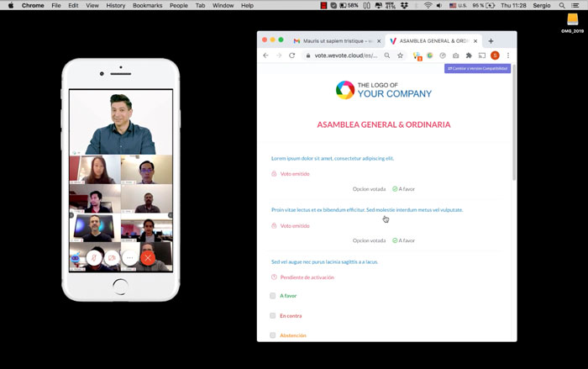Check the Abstención checkbox
The height and width of the screenshot is (369, 588).
[x=273, y=335]
